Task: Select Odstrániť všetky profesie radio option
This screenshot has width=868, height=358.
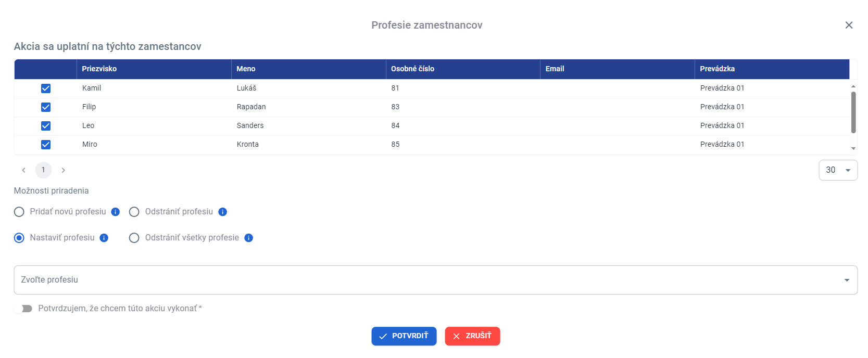Action: [x=134, y=238]
